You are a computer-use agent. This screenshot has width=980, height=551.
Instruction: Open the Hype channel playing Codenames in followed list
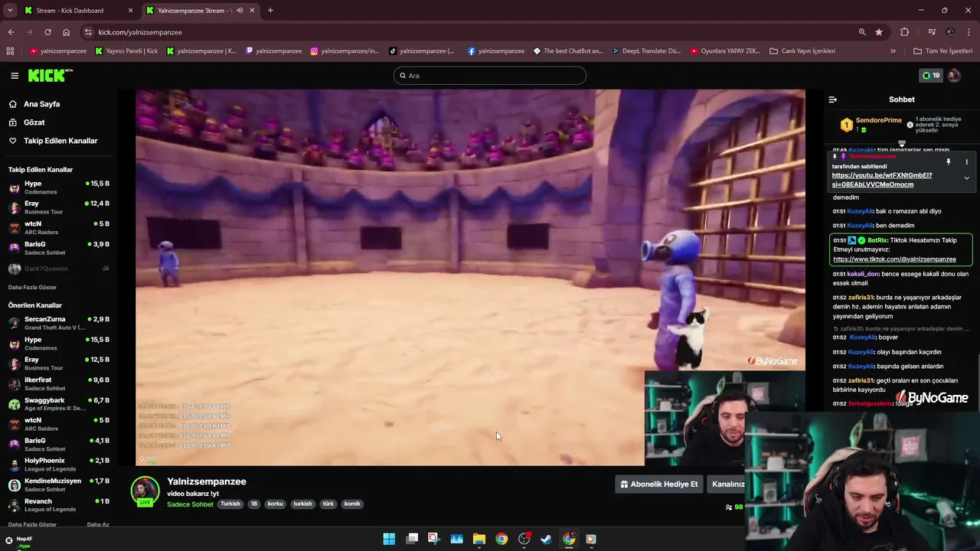(x=60, y=187)
